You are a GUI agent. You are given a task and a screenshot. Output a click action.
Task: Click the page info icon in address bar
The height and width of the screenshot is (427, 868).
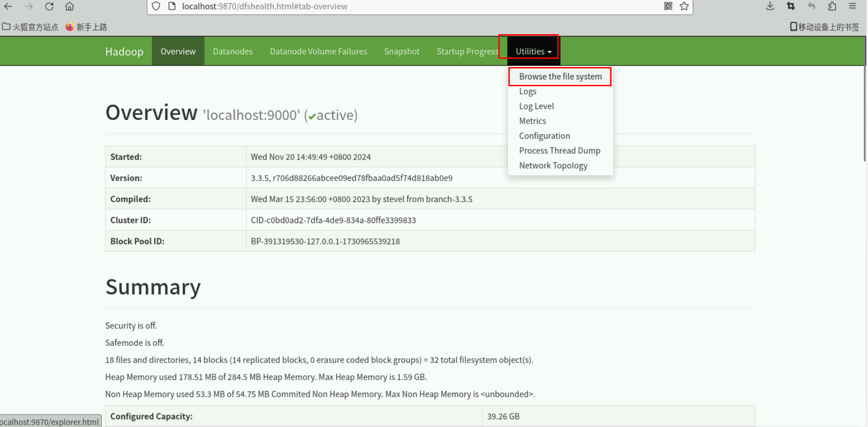tap(172, 6)
